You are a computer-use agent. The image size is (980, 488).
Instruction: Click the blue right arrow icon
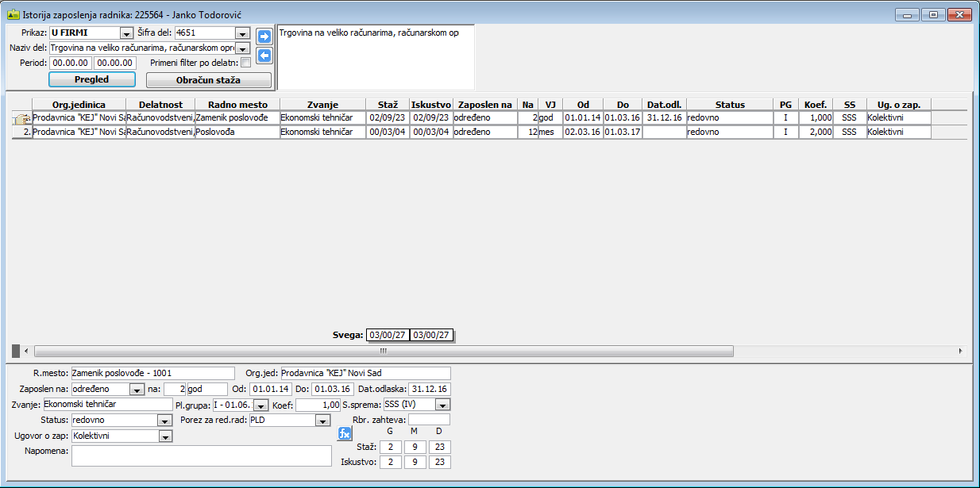264,36
